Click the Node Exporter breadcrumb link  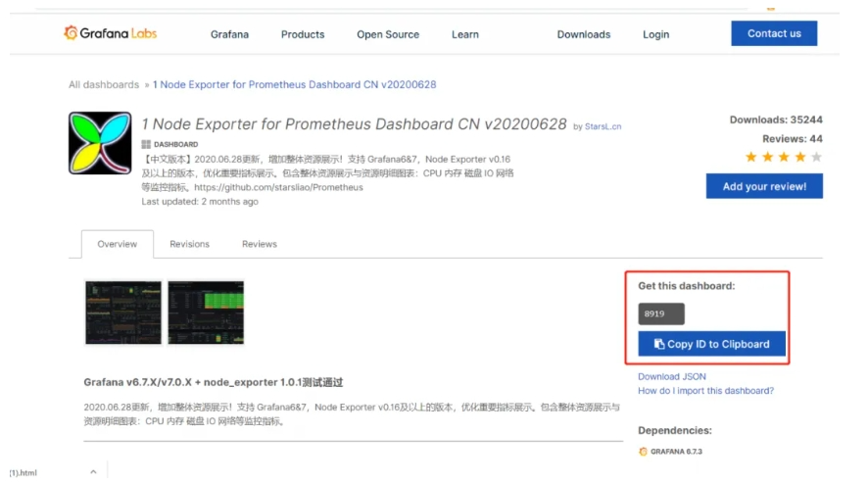pyautogui.click(x=294, y=85)
